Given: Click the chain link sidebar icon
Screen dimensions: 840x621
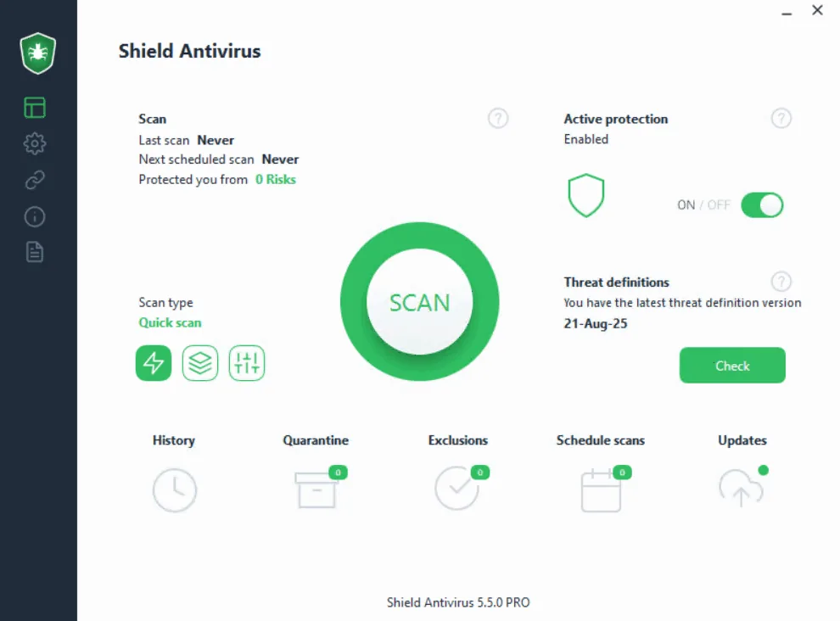Looking at the screenshot, I should (x=35, y=180).
